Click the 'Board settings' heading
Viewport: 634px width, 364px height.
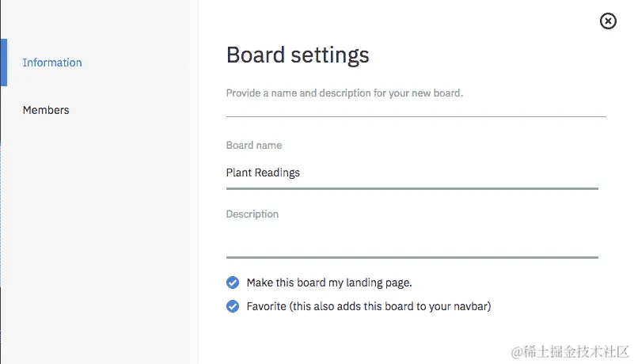pos(298,55)
